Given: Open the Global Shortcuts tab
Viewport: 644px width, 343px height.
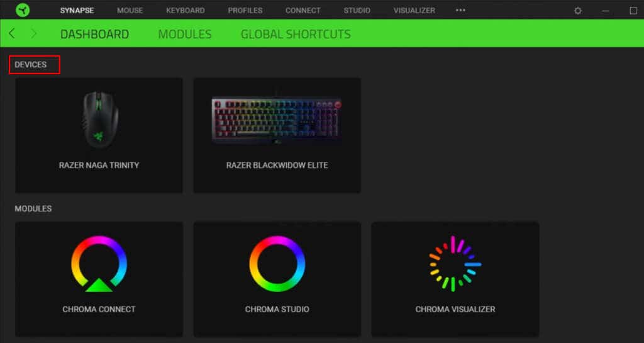Looking at the screenshot, I should coord(296,34).
